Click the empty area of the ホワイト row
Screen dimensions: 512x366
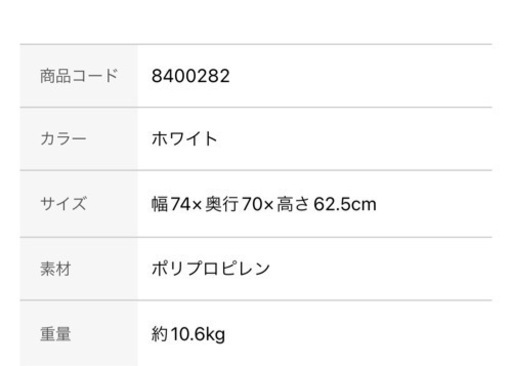tap(355, 139)
